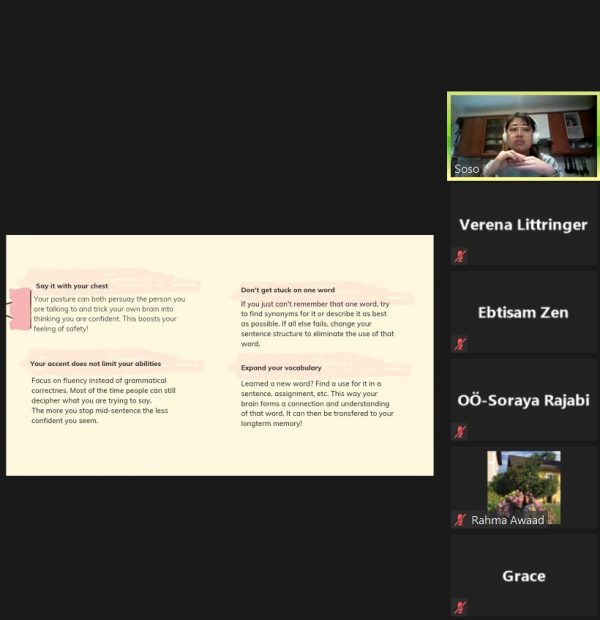This screenshot has height=620, width=600.
Task: Click Grace's muted microphone icon
Action: point(460,607)
